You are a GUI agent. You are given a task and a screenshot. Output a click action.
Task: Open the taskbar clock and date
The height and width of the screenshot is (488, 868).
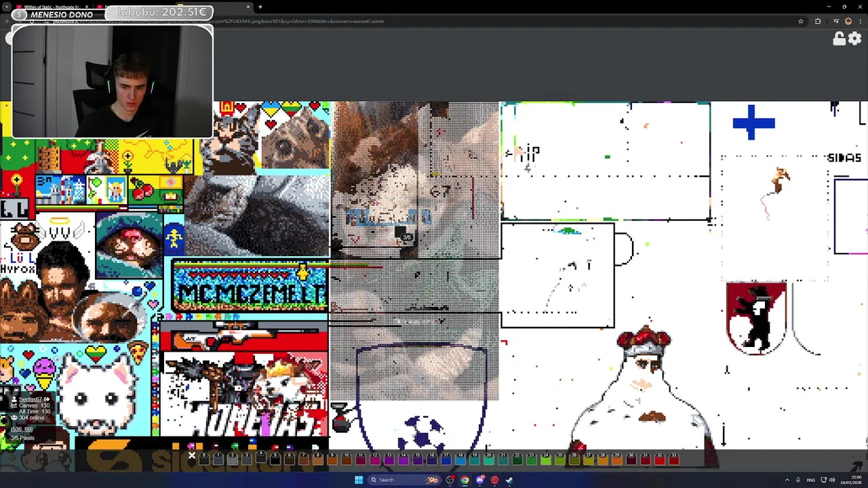850,480
